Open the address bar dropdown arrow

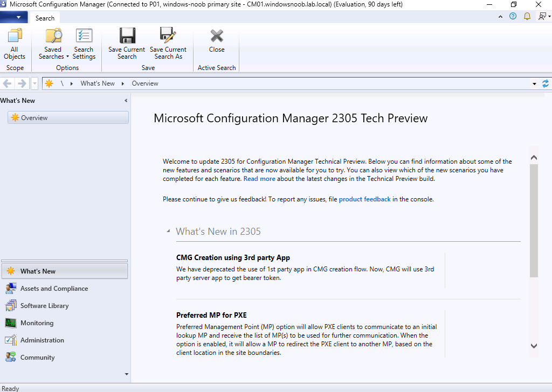tap(534, 83)
